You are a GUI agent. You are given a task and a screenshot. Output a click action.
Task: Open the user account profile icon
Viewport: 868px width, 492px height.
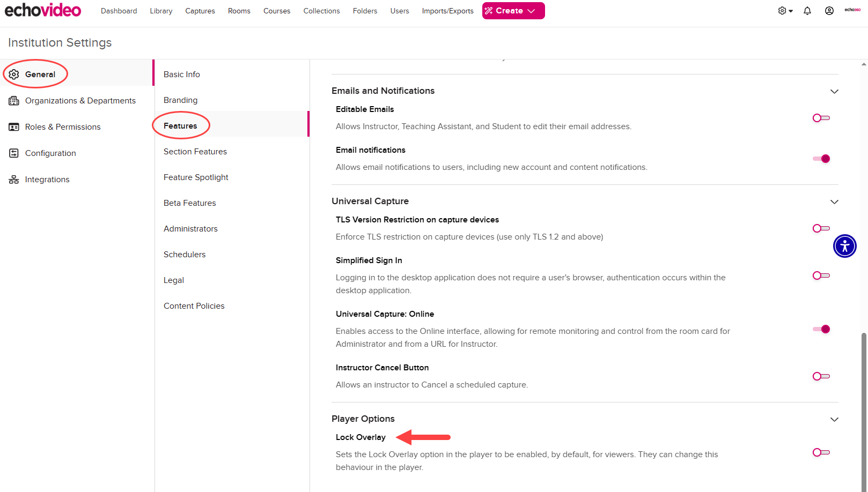click(829, 11)
